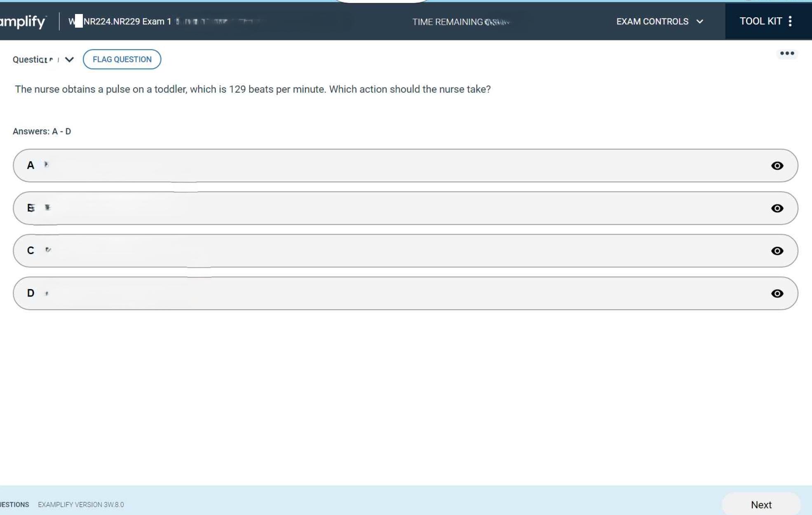Open the Exam Controls dropdown arrow
The width and height of the screenshot is (812, 515).
699,21
